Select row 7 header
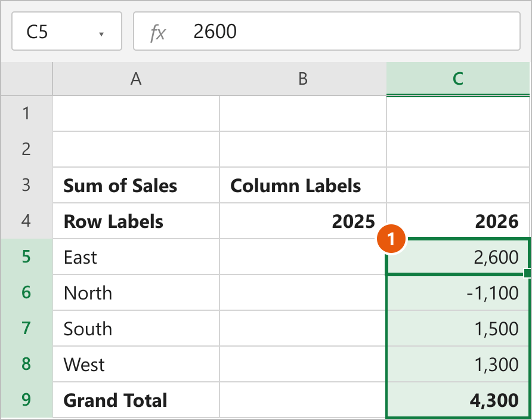The width and height of the screenshot is (532, 420). click(26, 328)
